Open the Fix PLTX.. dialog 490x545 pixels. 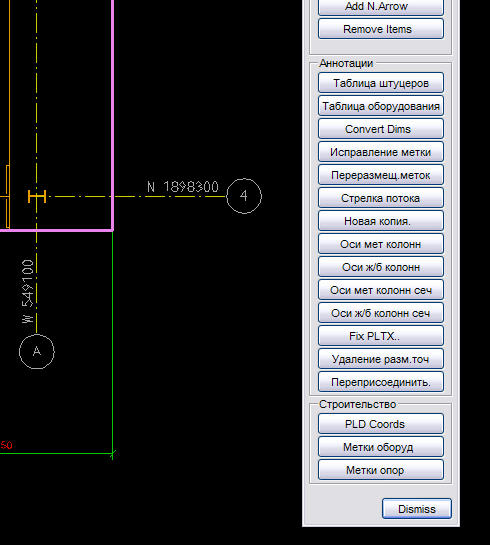pos(381,335)
